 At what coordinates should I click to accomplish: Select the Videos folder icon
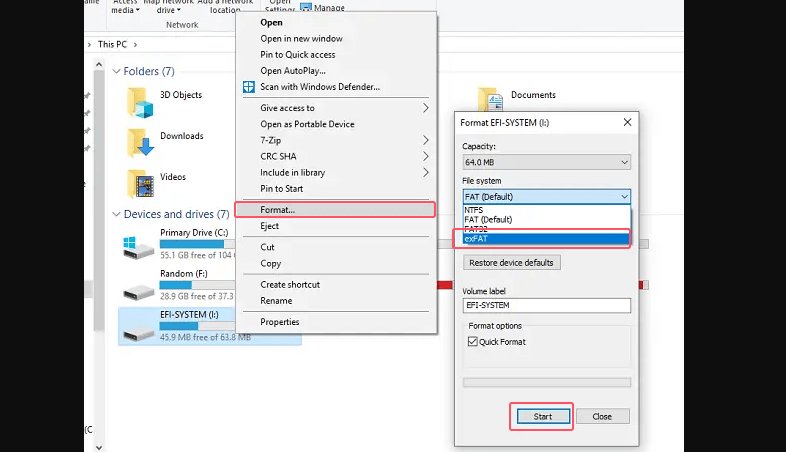pos(139,183)
